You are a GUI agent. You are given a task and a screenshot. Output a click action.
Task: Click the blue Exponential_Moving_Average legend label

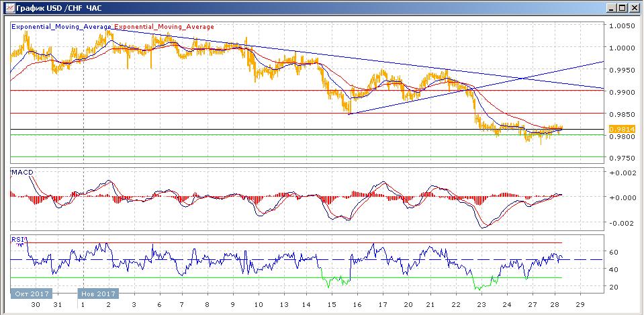tap(61, 27)
